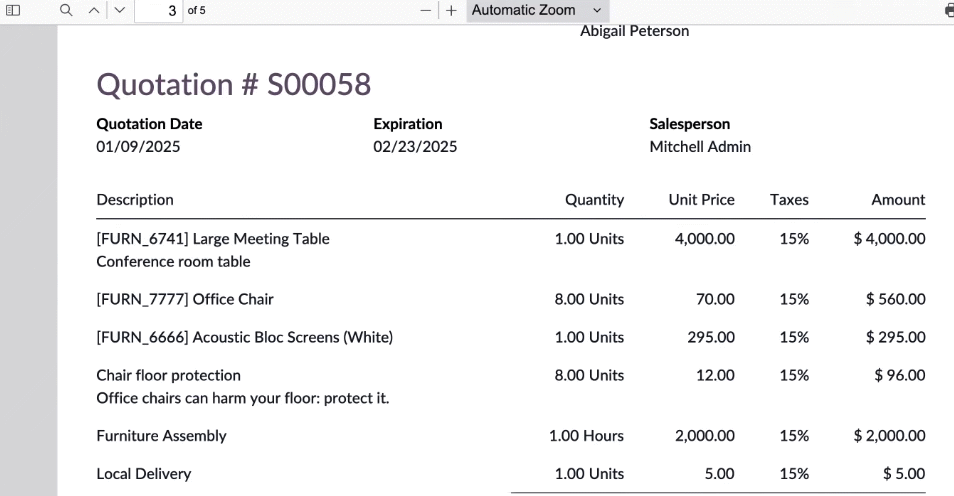Click the Furniture Assembly line item
The image size is (954, 496).
pos(161,436)
